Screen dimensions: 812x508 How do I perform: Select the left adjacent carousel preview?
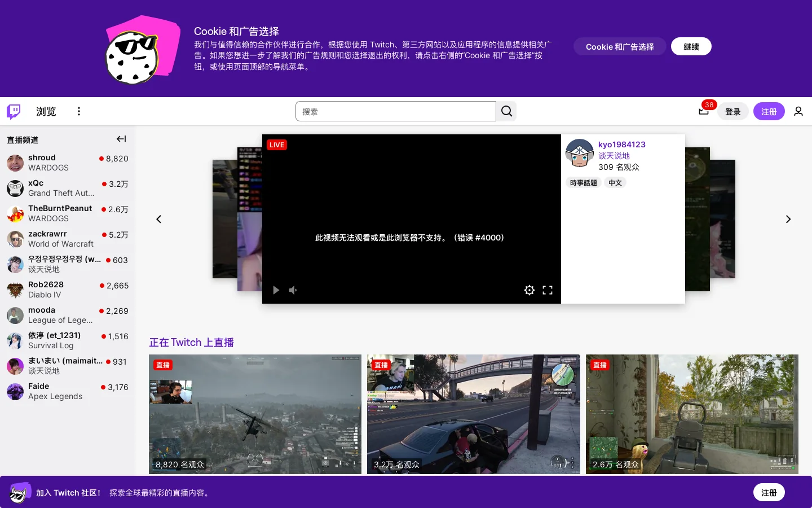249,219
